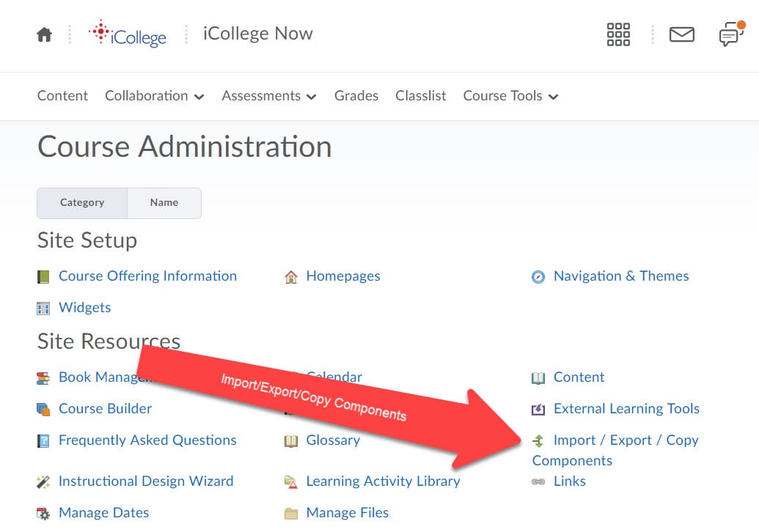The image size is (759, 532).
Task: Switch to the Category view toggle
Action: [82, 203]
